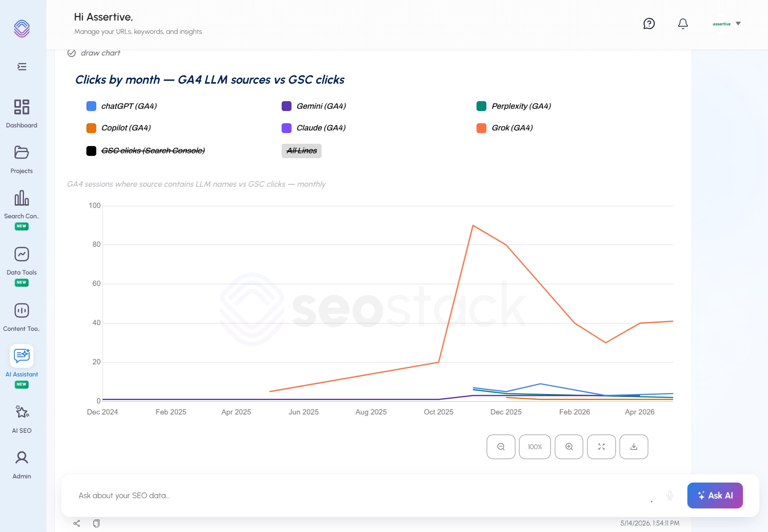
Task: Click the assertive account avatar
Action: coord(722,24)
